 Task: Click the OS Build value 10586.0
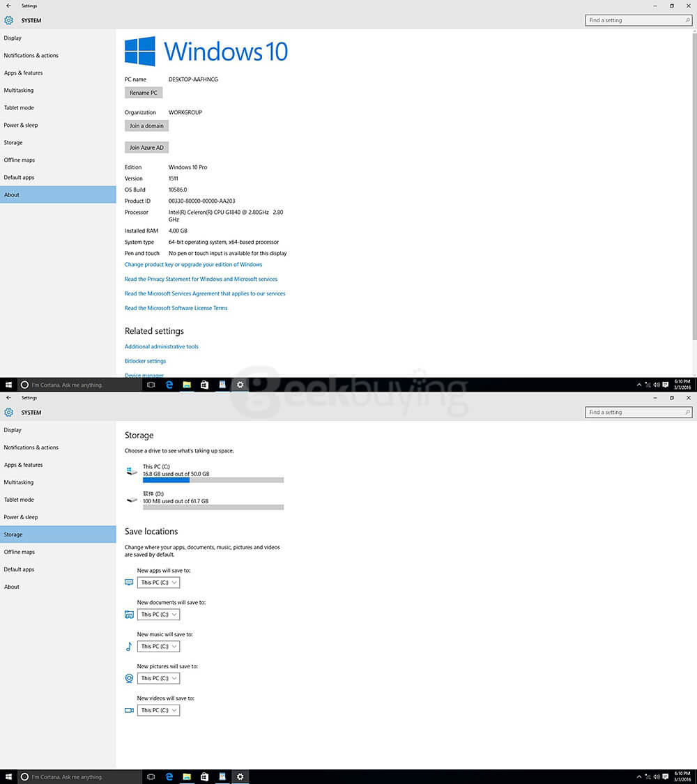pos(178,190)
